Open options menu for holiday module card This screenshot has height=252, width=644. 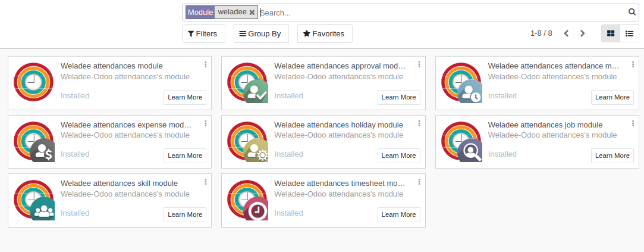(x=419, y=123)
